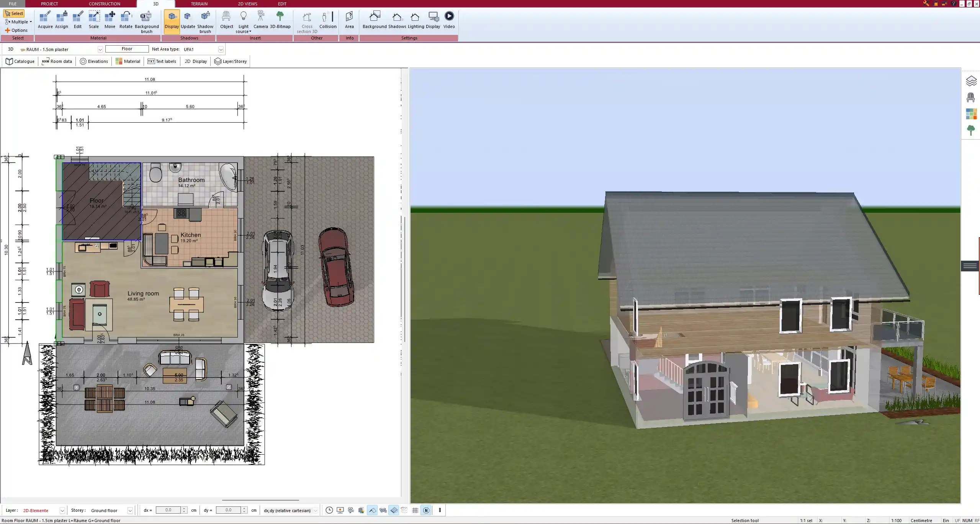Open the Area info tool
Screen dimensions: 980x524
pyautogui.click(x=349, y=20)
